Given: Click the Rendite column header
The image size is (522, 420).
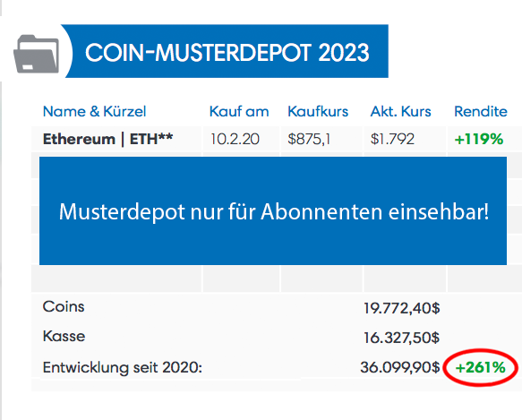Looking at the screenshot, I should pos(481,111).
